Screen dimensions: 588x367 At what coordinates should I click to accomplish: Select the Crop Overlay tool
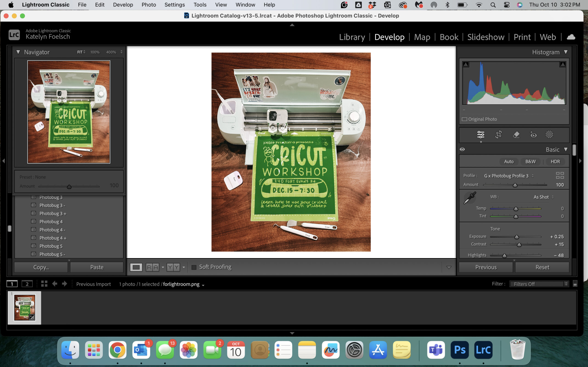pyautogui.click(x=498, y=134)
